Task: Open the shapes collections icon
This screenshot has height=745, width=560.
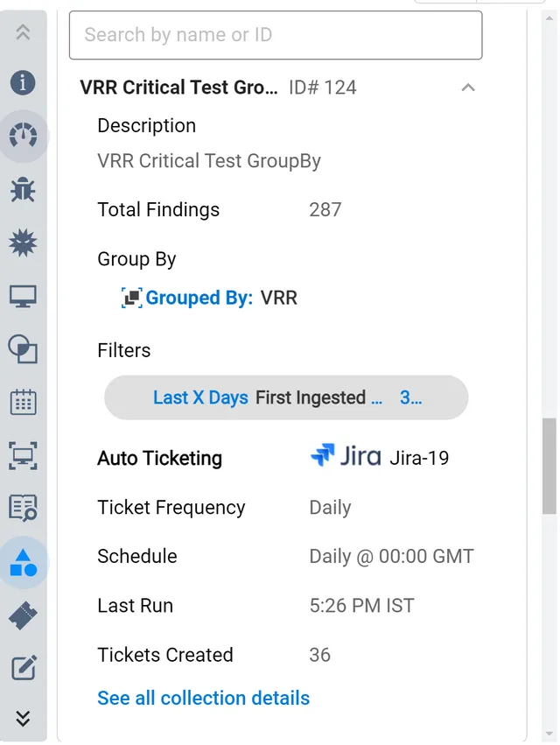Action: tap(24, 563)
